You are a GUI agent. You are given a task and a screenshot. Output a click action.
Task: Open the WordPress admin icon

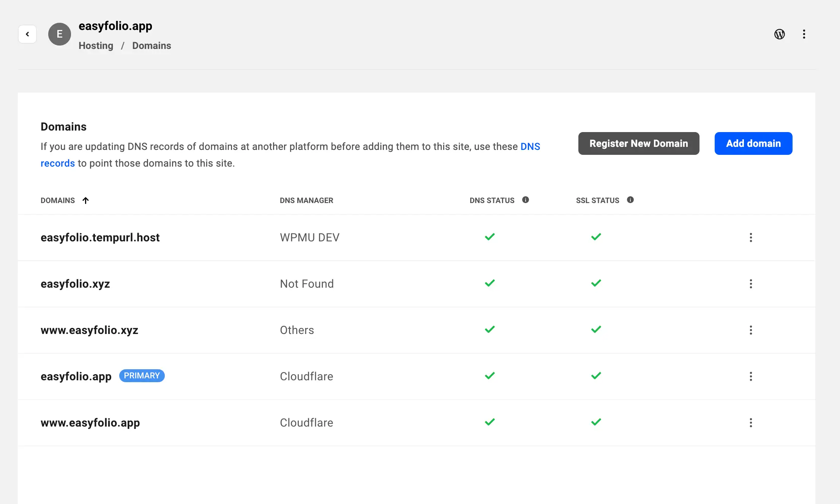780,34
